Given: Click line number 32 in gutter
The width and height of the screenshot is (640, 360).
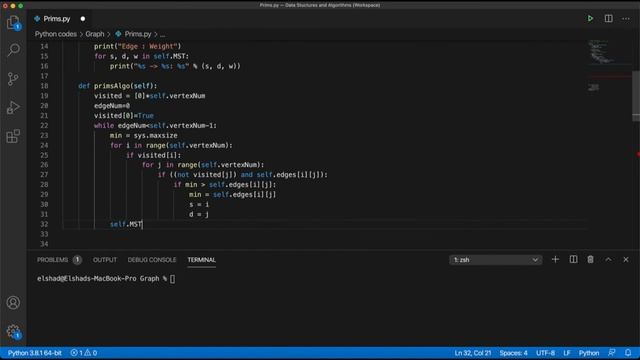Looking at the screenshot, I should (x=44, y=224).
